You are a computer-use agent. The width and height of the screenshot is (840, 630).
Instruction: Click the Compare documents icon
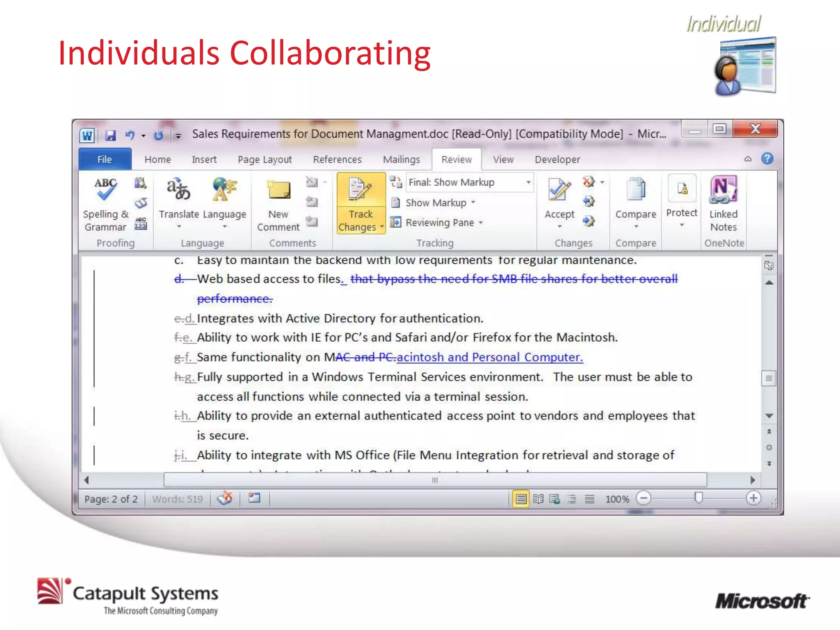tap(636, 189)
